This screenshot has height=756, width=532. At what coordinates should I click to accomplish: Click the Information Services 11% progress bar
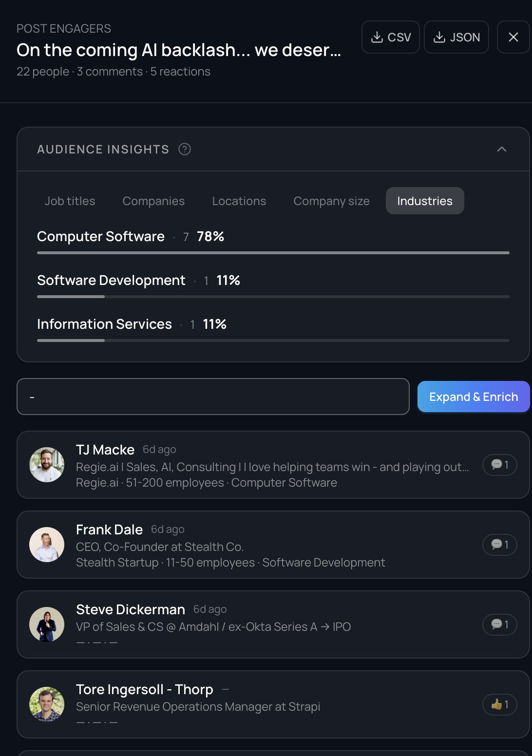[273, 340]
